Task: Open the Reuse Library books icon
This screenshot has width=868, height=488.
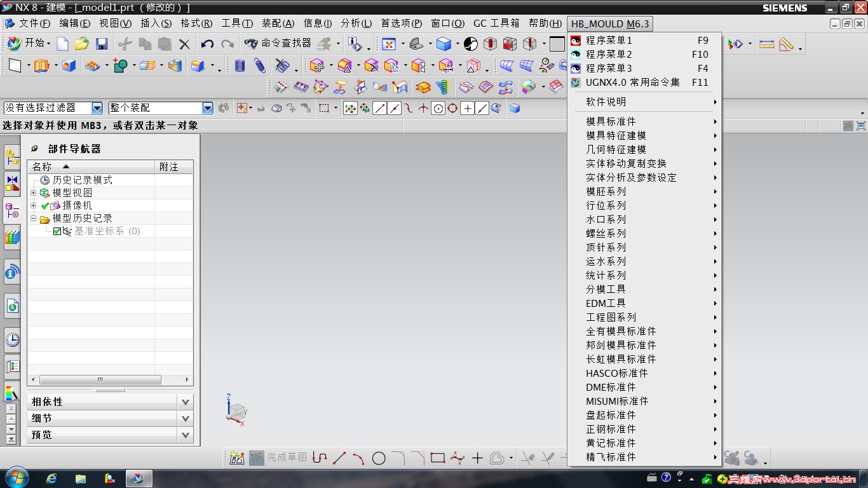Action: click(12, 238)
